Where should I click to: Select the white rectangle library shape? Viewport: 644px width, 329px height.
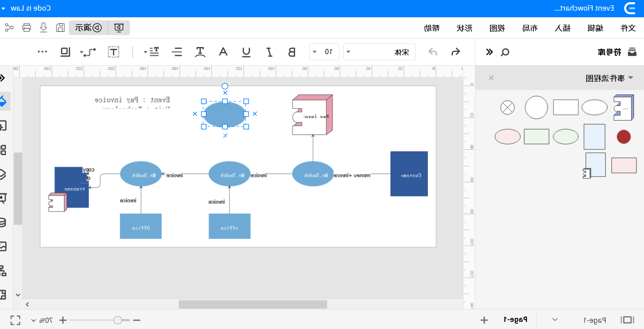point(565,107)
